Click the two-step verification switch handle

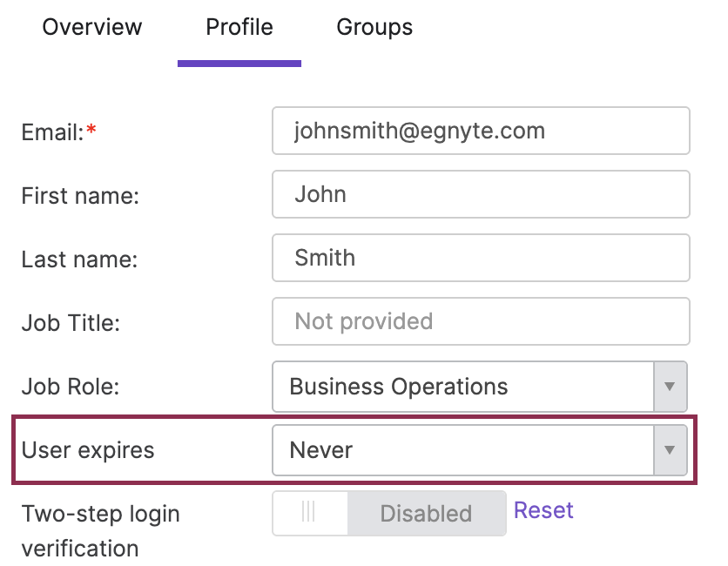coord(311,513)
